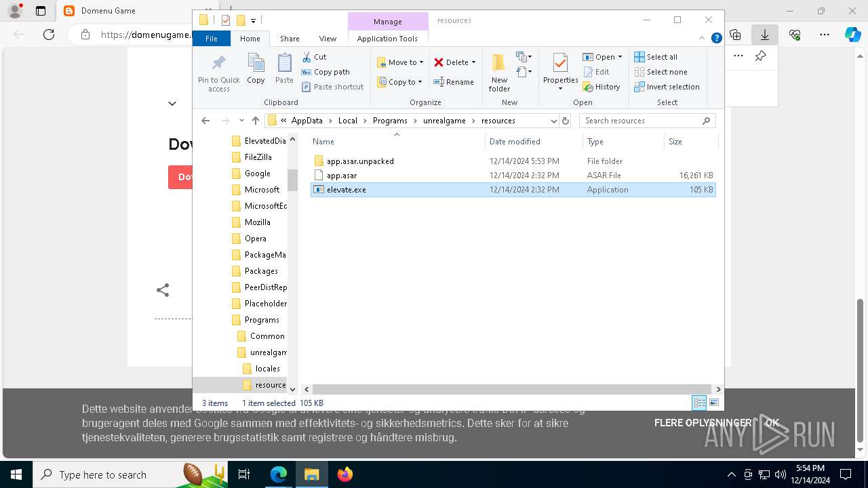The width and height of the screenshot is (868, 488).
Task: Click Open in ribbon Open group
Action: pyautogui.click(x=601, y=57)
